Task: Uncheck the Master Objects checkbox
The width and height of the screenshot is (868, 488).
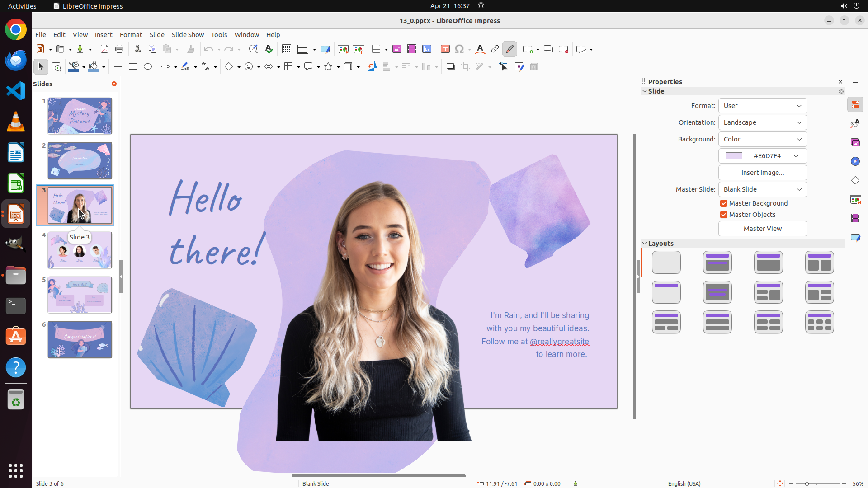Action: (724, 215)
